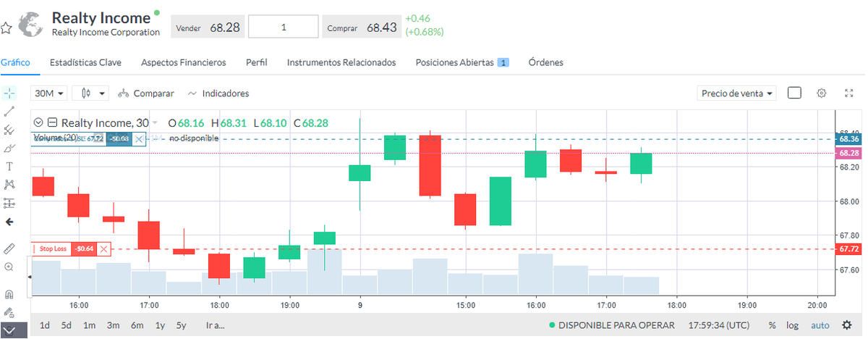Image resolution: width=868 pixels, height=339 pixels.
Task: Set chart range to 1m
Action: [89, 325]
